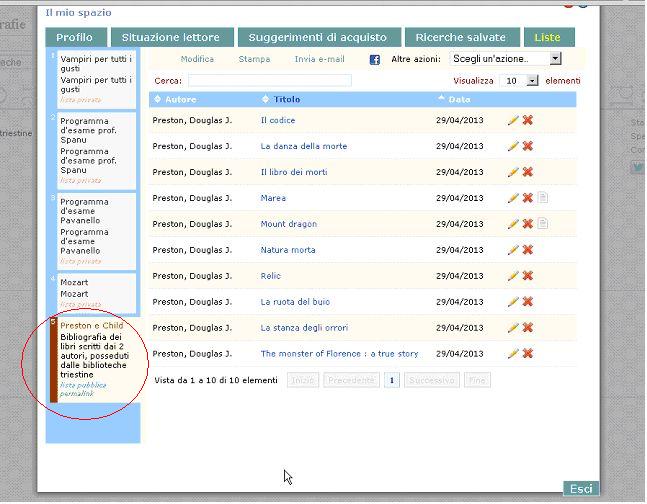Go to Suggerimenti di acquisto tab
Screen dimensions: 647x504
318,38
